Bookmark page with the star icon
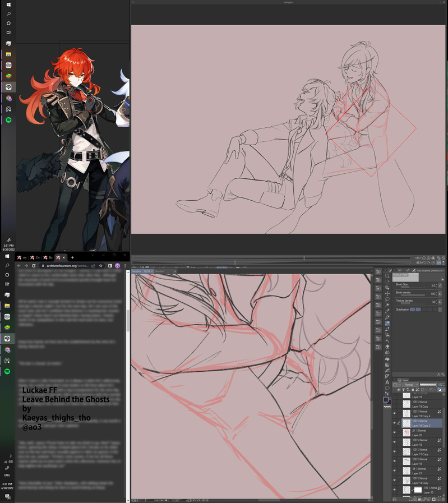The width and height of the screenshot is (448, 503). point(101,266)
